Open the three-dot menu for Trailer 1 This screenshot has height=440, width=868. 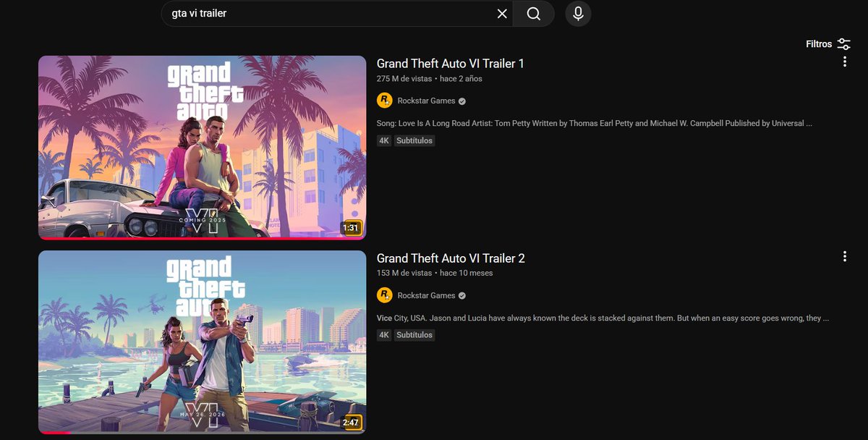844,62
